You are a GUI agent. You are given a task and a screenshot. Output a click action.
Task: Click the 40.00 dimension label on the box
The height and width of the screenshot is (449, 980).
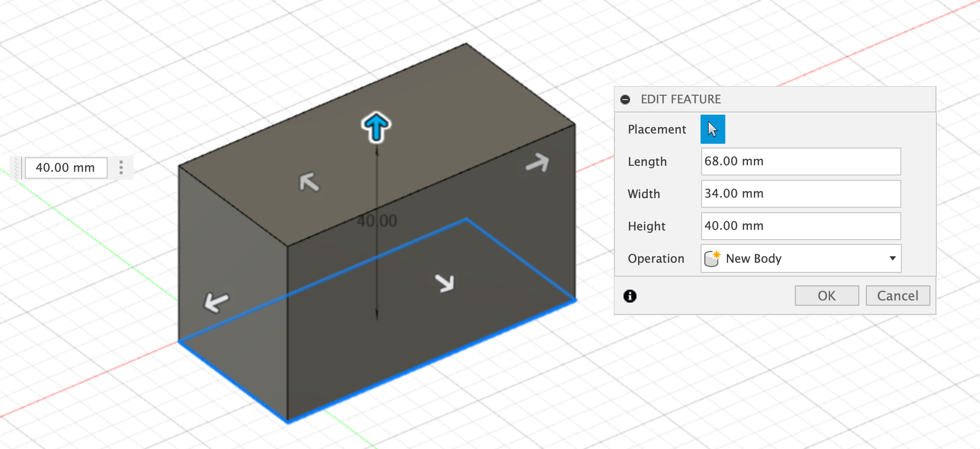[377, 221]
